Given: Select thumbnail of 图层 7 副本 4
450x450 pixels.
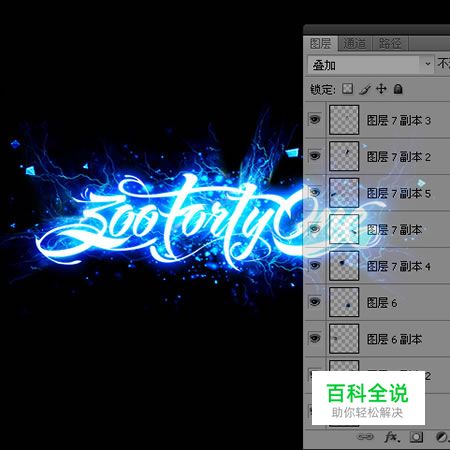Looking at the screenshot, I should point(344,266).
